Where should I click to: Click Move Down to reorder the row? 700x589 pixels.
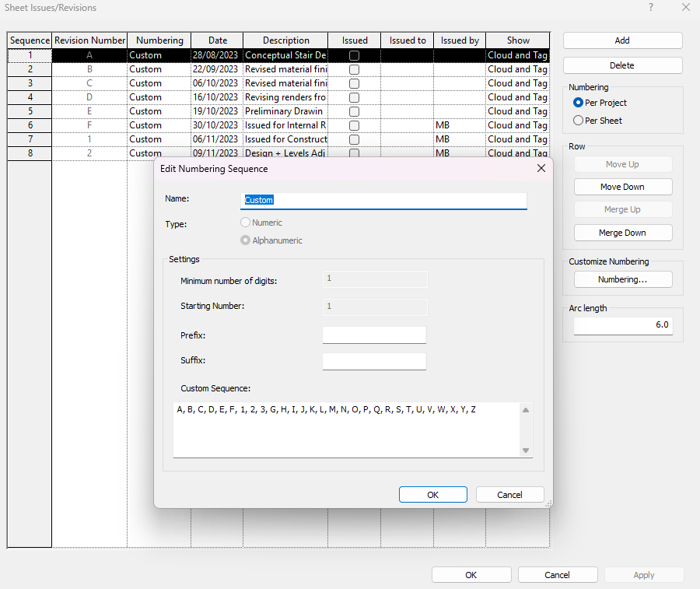[x=623, y=186]
